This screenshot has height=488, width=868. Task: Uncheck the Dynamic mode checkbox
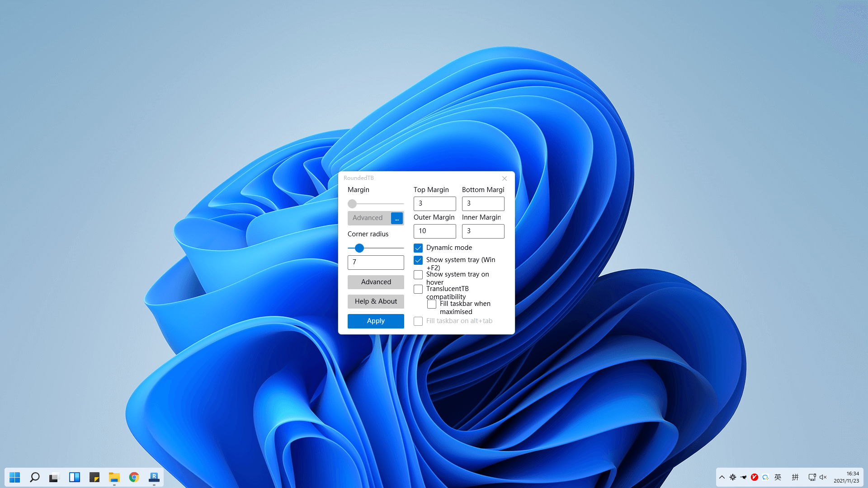(x=418, y=248)
